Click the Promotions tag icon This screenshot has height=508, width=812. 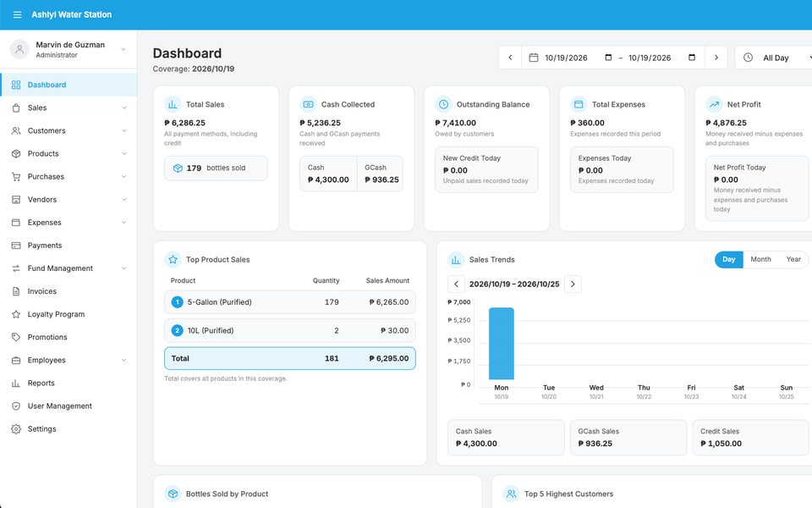pos(16,337)
